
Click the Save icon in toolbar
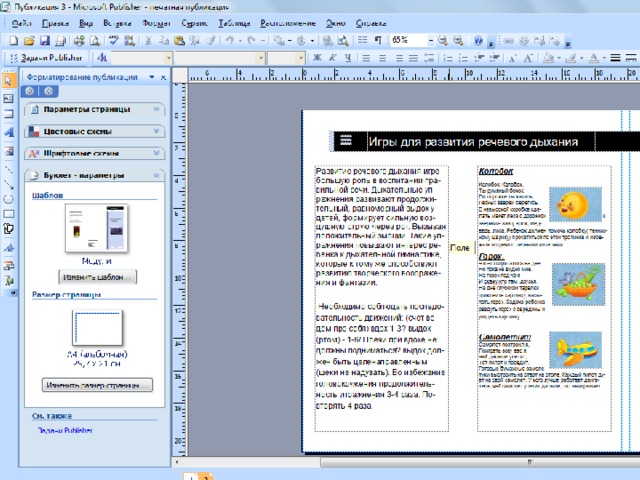[46, 39]
